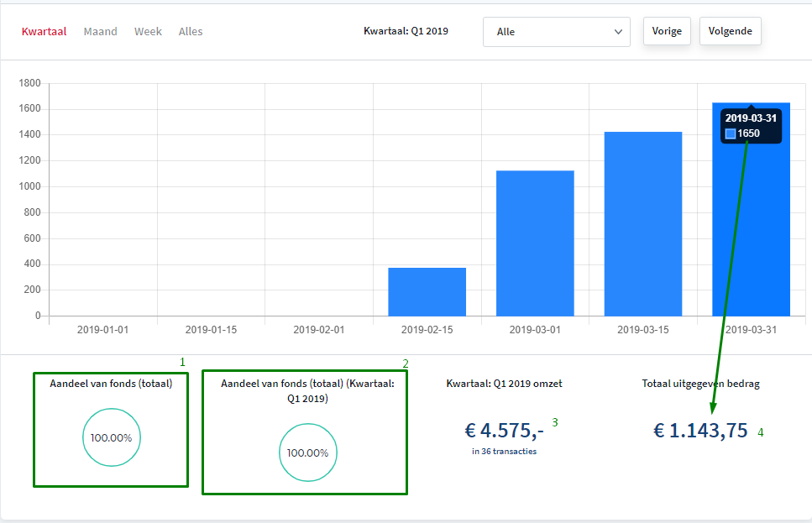Switch to the Week tab
Viewport: 812px width, 523px height.
pyautogui.click(x=148, y=32)
